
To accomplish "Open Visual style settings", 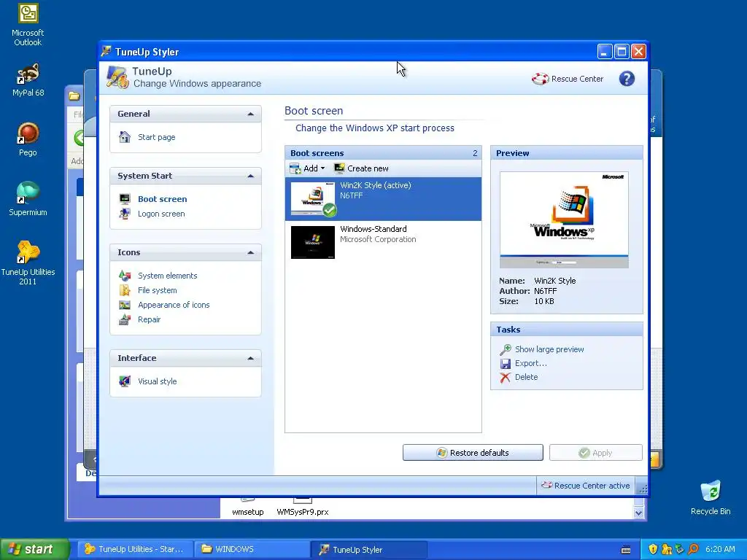I will point(158,381).
